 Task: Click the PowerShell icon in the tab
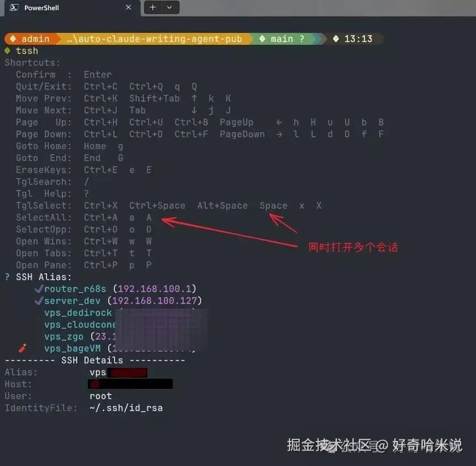pos(14,7)
